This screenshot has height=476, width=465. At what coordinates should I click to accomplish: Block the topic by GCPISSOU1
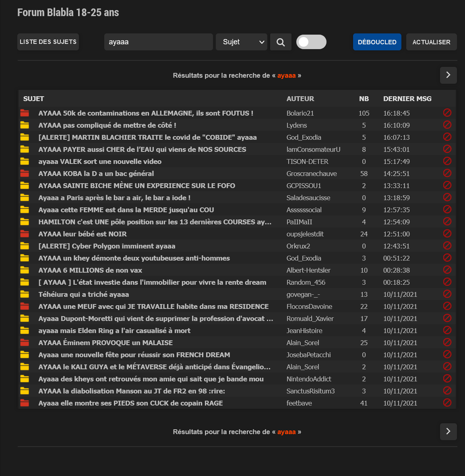coord(447,185)
